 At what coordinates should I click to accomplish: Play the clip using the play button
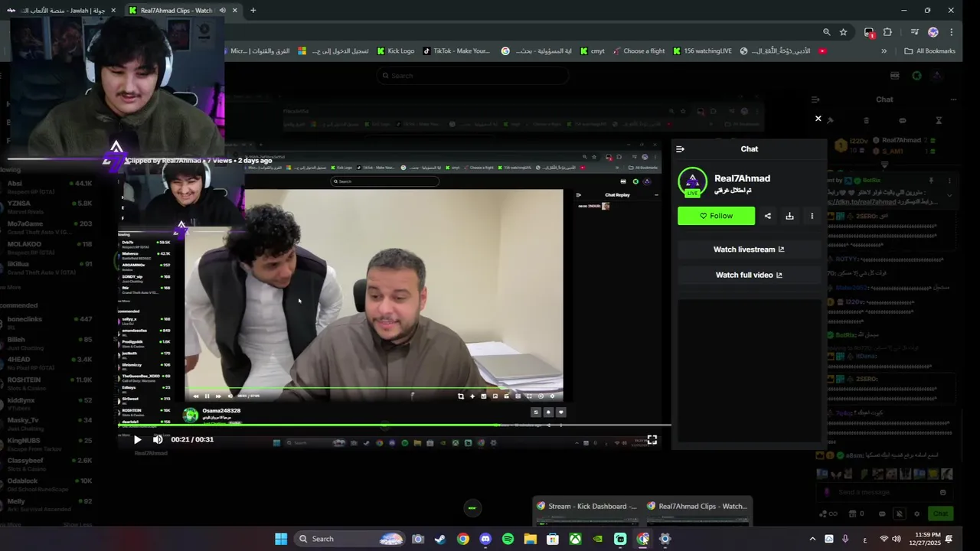(137, 439)
